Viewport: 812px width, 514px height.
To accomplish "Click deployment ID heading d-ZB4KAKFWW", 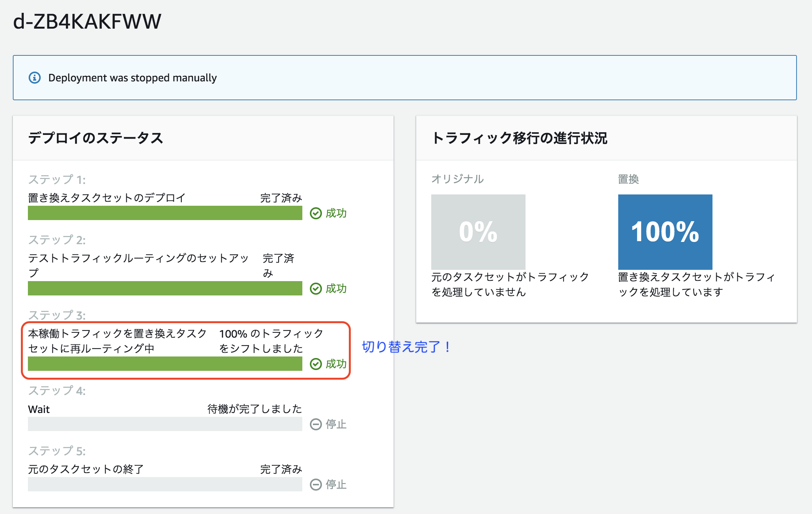I will [x=87, y=21].
